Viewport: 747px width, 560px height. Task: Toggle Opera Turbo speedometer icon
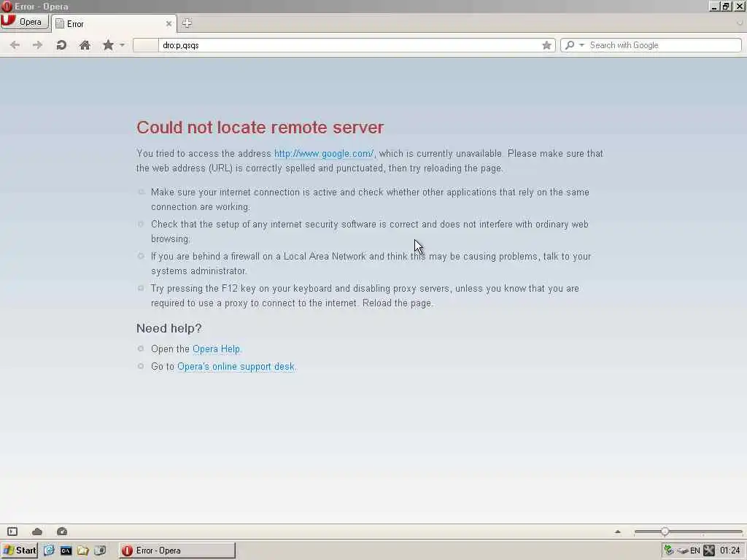pyautogui.click(x=62, y=532)
